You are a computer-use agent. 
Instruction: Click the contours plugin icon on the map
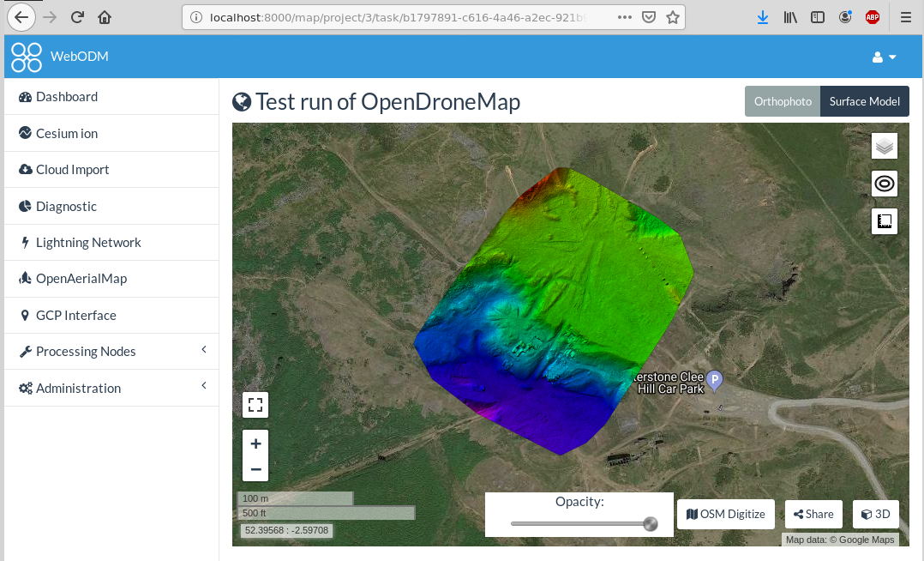point(884,183)
